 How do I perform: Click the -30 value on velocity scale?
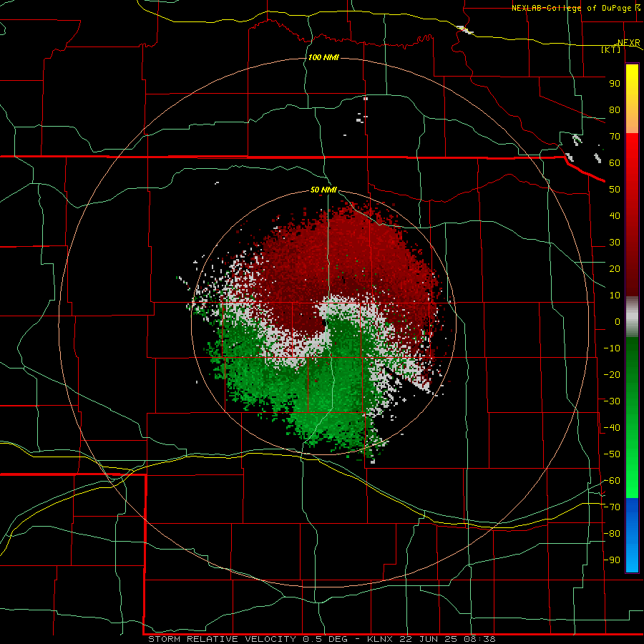coord(612,401)
